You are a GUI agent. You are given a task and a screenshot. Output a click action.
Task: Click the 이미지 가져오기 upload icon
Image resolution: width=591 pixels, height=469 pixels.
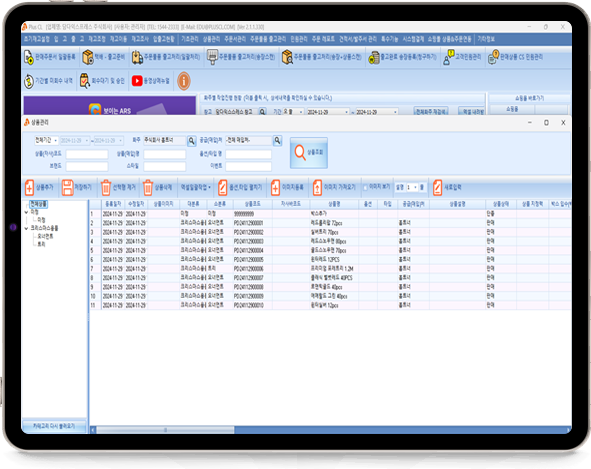click(317, 187)
